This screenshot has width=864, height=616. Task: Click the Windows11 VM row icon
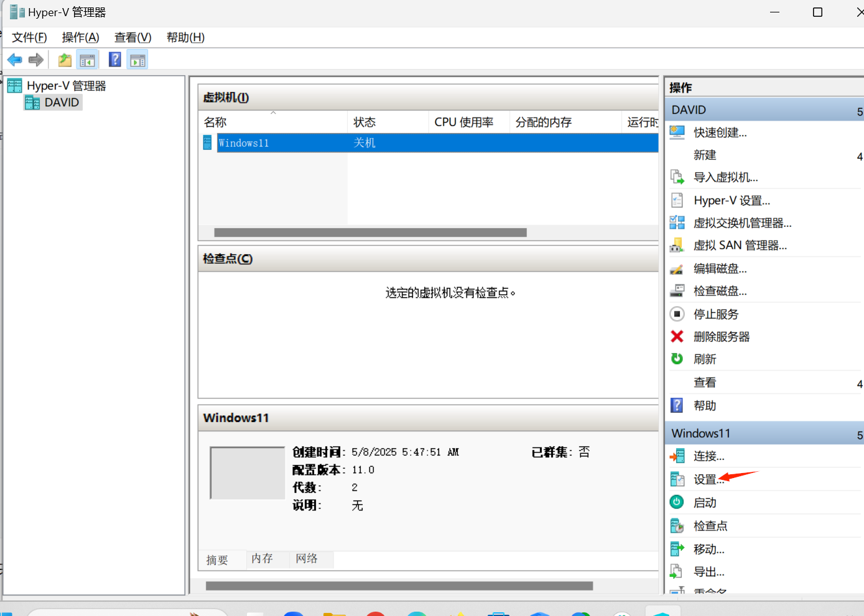coord(208,142)
